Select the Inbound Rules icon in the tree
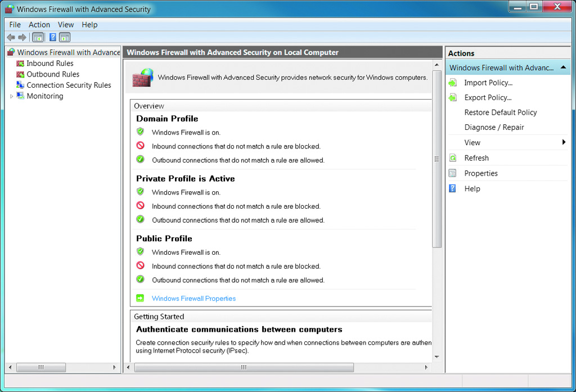 click(21, 64)
